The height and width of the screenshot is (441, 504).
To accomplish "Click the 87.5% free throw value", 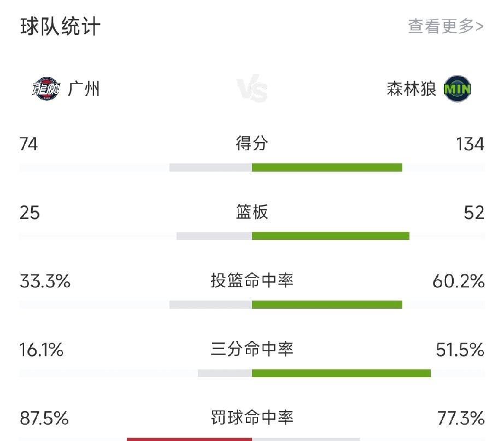I will tap(44, 419).
